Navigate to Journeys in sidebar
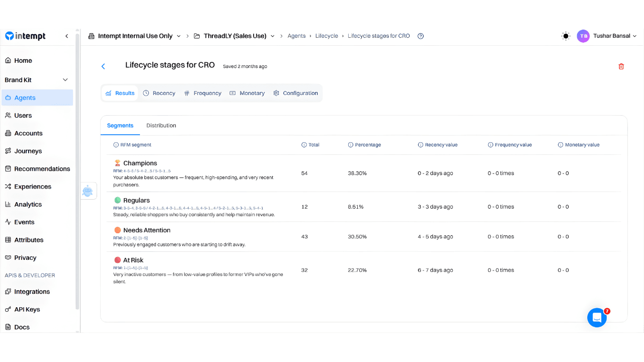Image resolution: width=644 pixels, height=362 pixels. pyautogui.click(x=28, y=151)
